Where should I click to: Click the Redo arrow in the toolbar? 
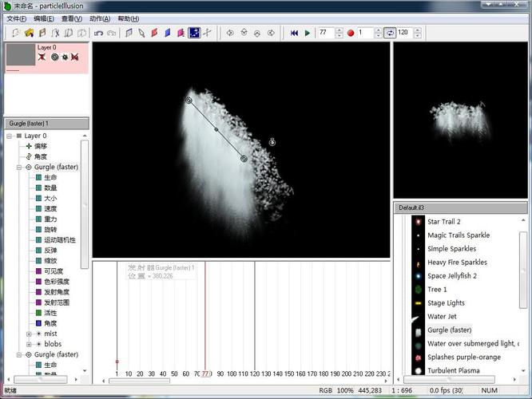click(x=111, y=33)
